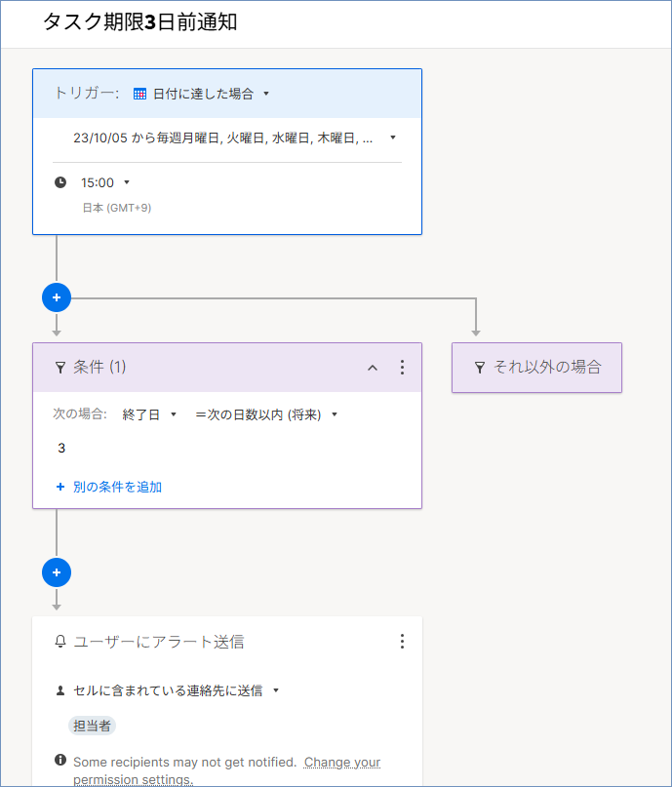Click the info icon beside the recipients warning
Image resolution: width=672 pixels, height=787 pixels.
(60, 761)
